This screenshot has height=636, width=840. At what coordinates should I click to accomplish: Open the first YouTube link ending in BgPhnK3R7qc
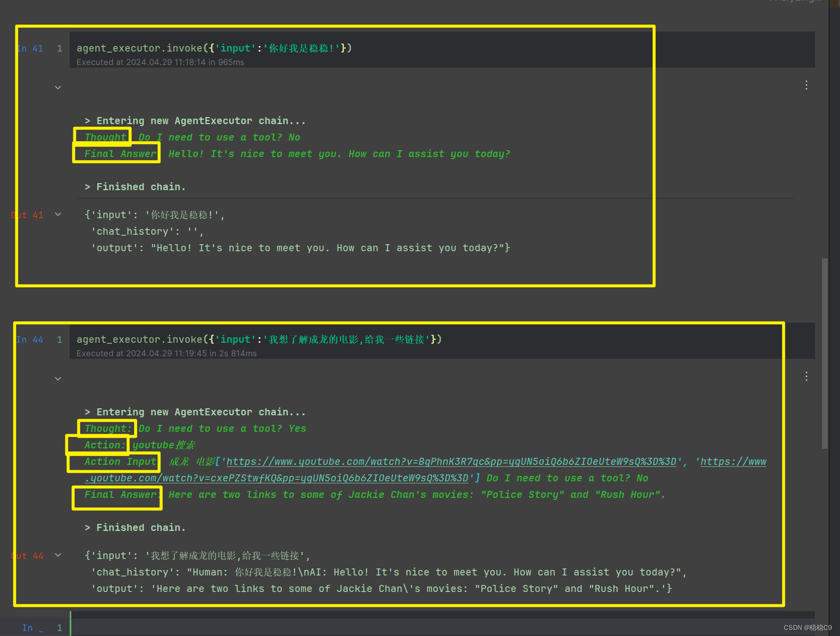click(451, 461)
